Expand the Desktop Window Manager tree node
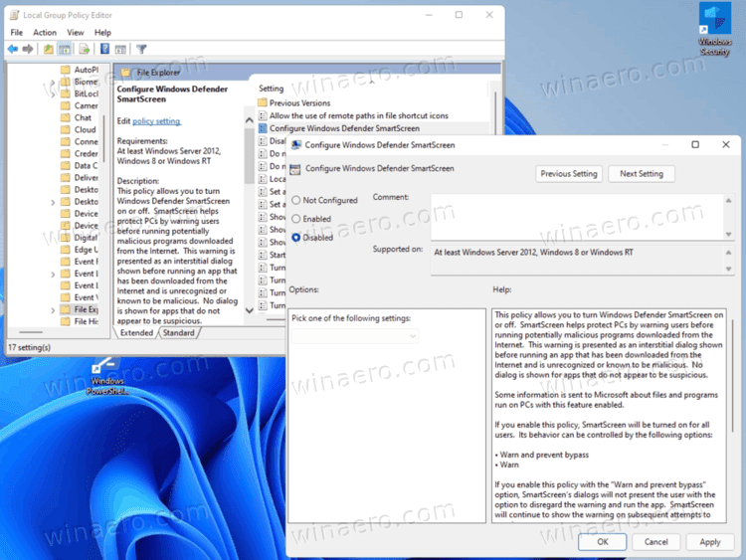The width and height of the screenshot is (746, 560). click(x=53, y=202)
